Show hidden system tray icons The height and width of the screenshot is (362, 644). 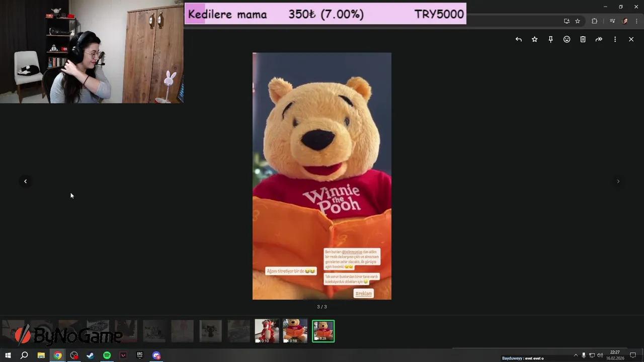576,355
